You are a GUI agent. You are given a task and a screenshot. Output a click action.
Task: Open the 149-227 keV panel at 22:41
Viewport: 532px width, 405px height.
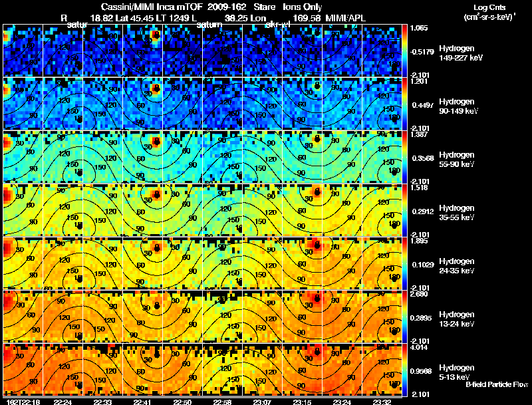(142, 50)
